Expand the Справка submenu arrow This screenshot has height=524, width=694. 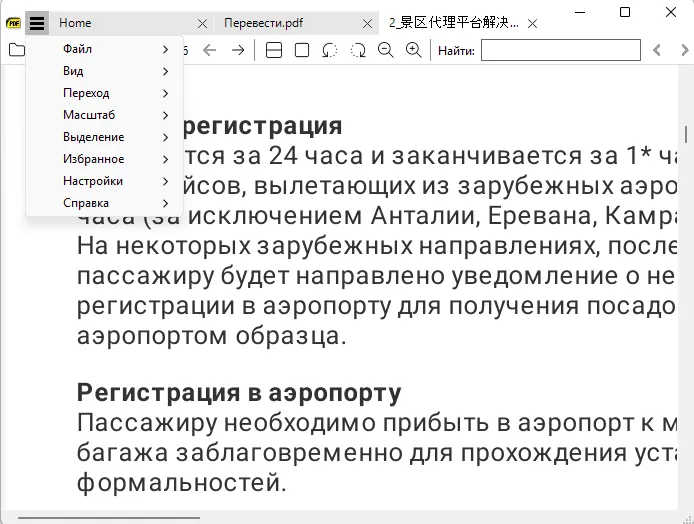tap(166, 203)
